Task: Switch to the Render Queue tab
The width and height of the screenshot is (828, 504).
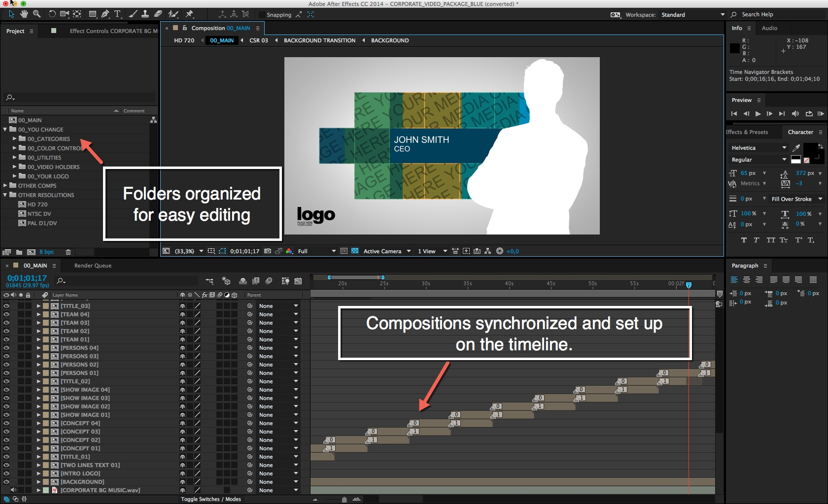Action: (x=93, y=266)
